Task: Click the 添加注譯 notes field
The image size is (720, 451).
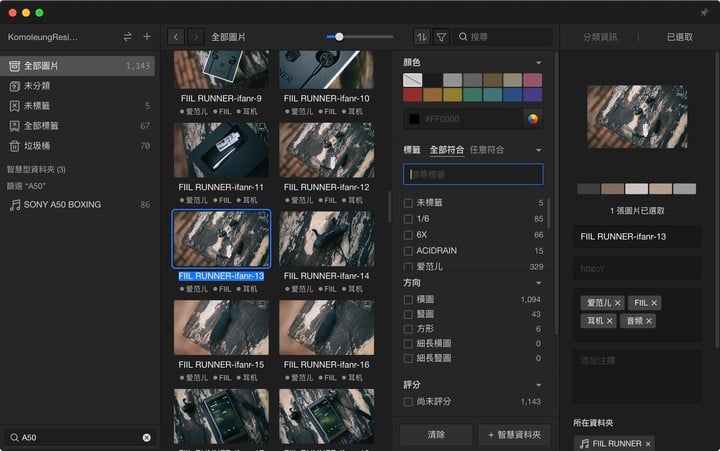Action: [x=637, y=376]
